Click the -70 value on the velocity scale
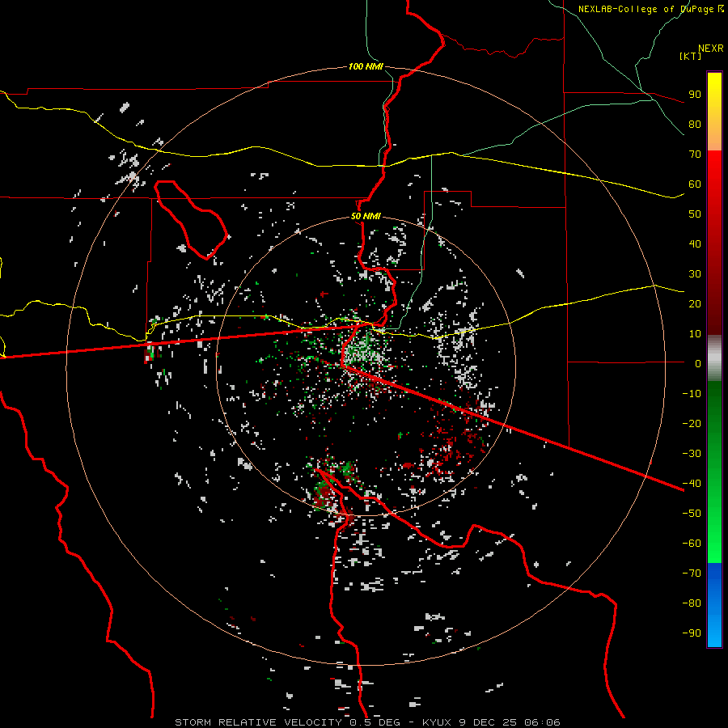 [x=692, y=574]
